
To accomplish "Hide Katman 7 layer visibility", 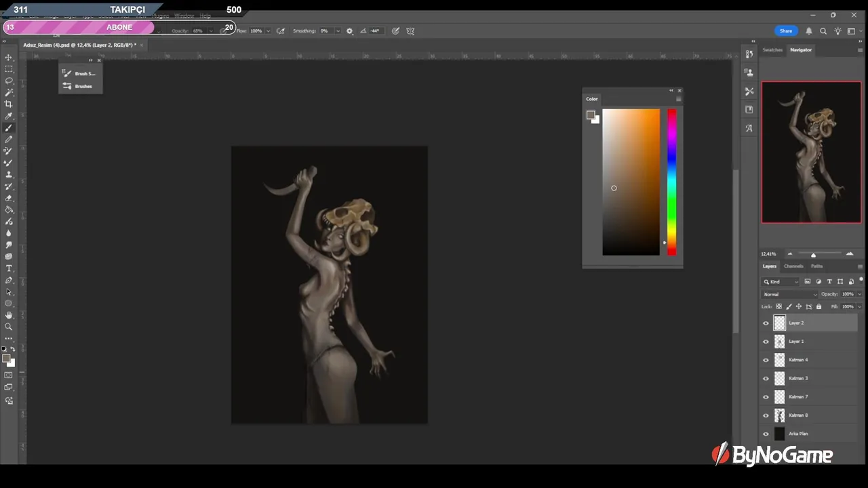I will (x=766, y=396).
